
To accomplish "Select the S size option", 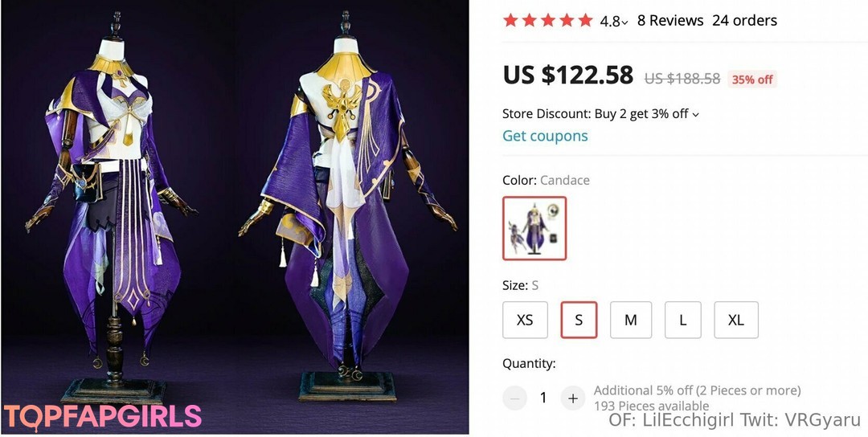I will (579, 320).
